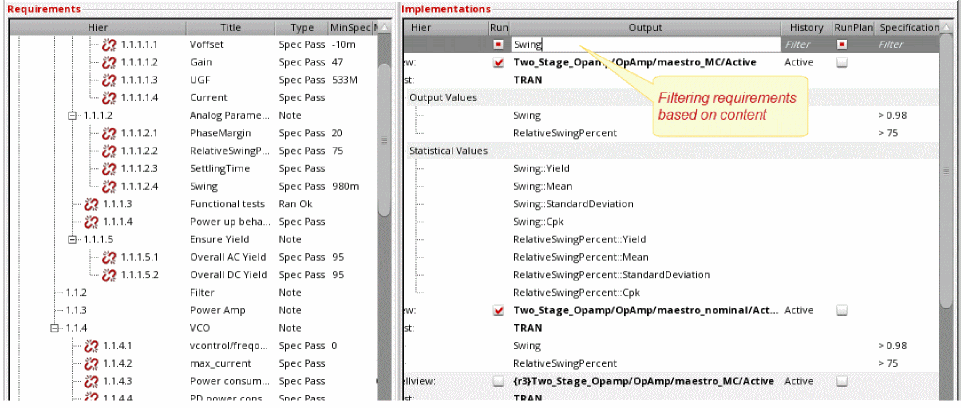Image resolution: width=961 pixels, height=408 pixels.
Task: Toggle Run checkbox for maestro_nominal implementation
Action: [498, 311]
